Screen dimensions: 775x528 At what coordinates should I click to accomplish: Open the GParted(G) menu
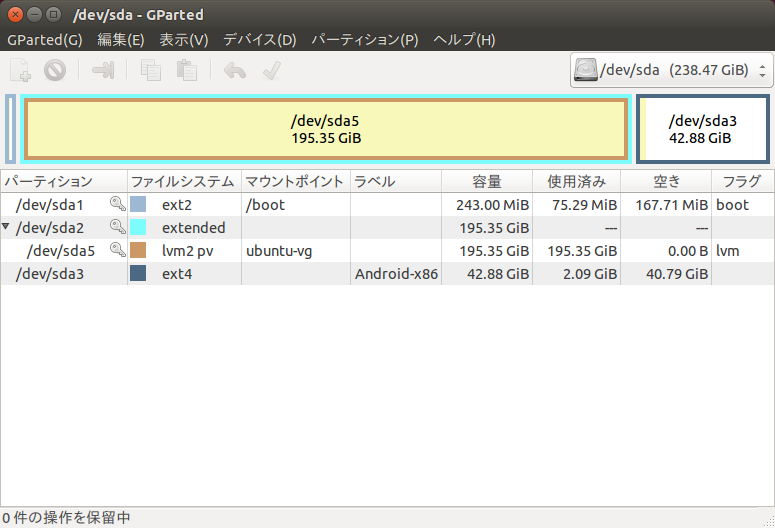pos(45,40)
